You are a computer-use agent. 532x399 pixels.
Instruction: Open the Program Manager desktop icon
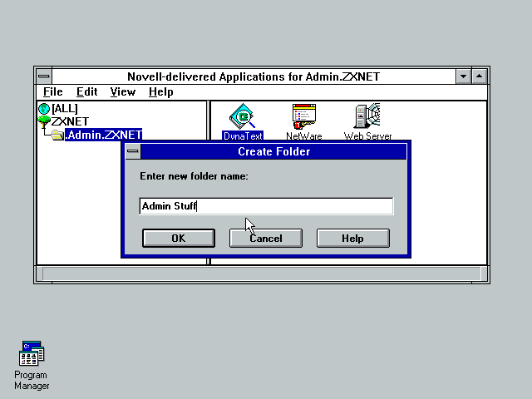pyautogui.click(x=32, y=353)
